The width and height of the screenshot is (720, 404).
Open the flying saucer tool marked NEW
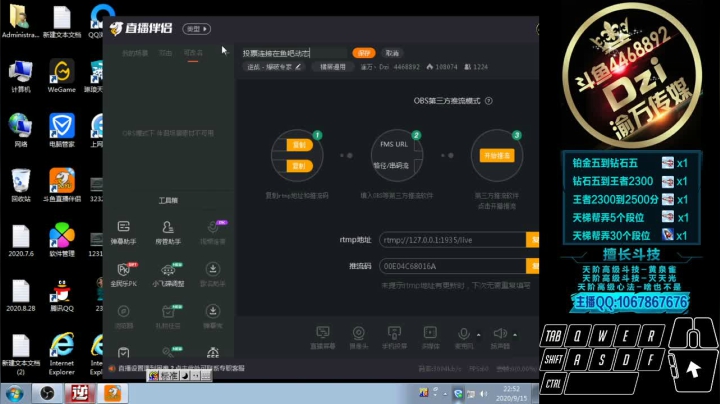[x=168, y=275]
